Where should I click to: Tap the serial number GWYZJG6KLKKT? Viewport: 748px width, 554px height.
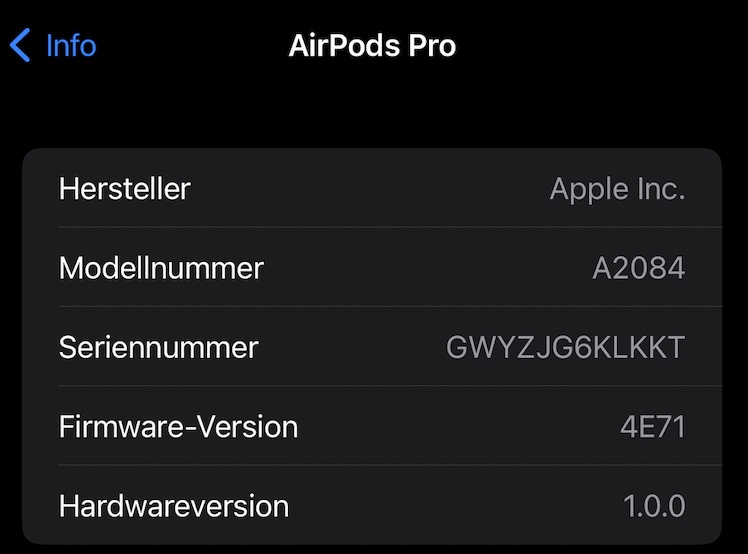point(565,347)
